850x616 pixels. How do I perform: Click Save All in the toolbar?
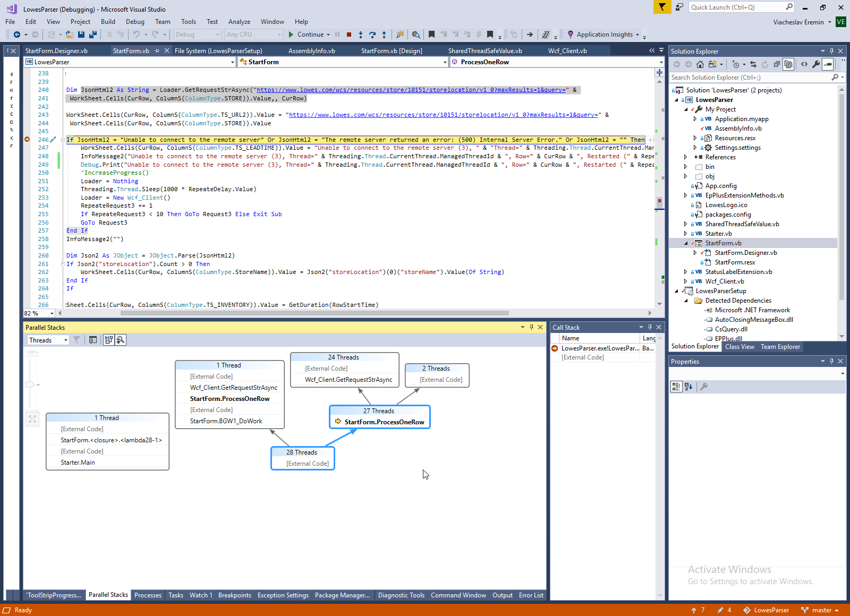(x=92, y=35)
